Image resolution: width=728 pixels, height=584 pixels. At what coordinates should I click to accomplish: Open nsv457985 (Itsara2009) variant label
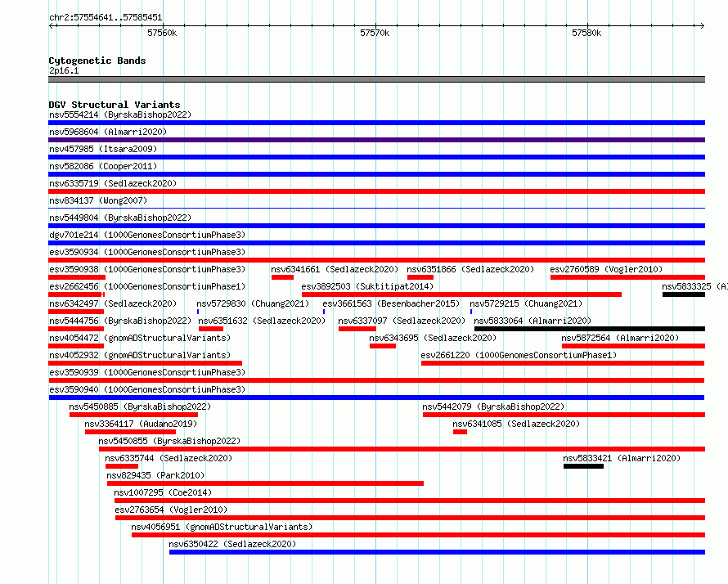(x=103, y=149)
